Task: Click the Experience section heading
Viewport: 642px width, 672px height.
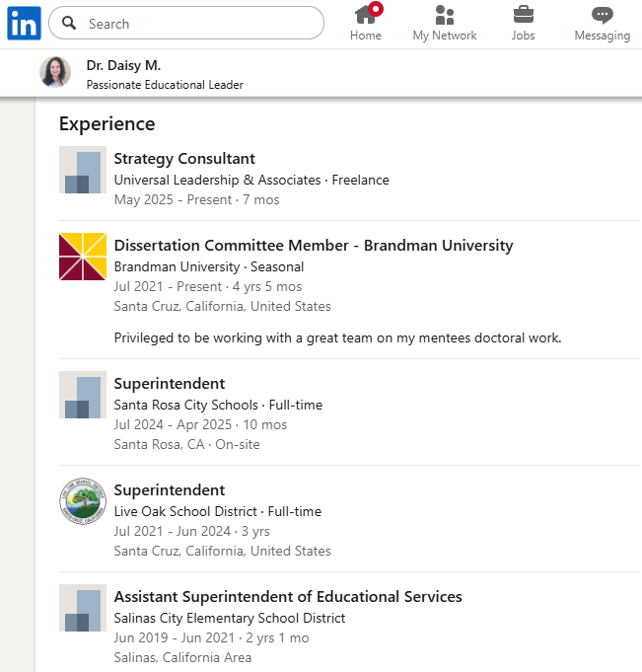Action: click(x=107, y=123)
